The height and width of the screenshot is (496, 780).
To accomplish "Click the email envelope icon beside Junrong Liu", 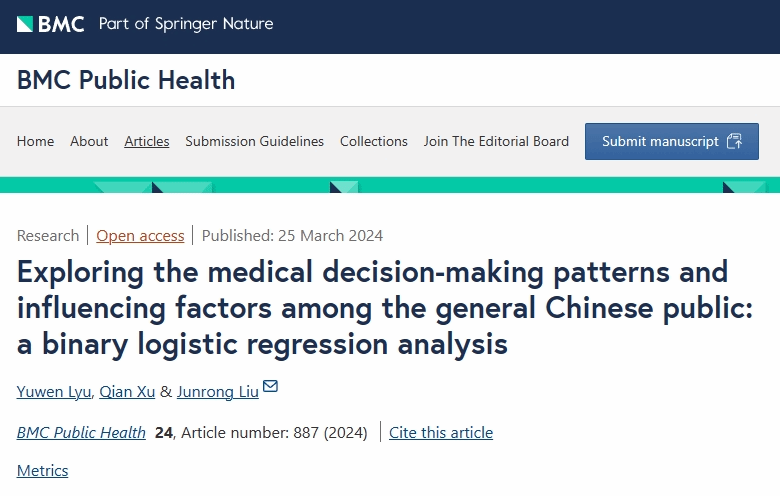I will point(270,387).
